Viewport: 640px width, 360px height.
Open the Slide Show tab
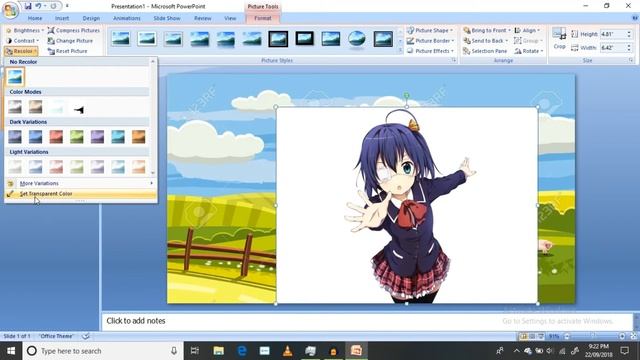(x=167, y=18)
